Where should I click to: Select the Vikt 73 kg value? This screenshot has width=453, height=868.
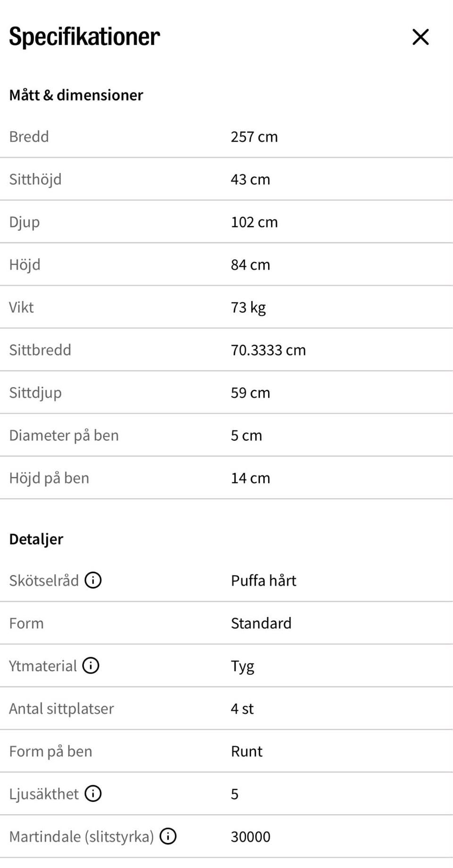click(x=248, y=308)
